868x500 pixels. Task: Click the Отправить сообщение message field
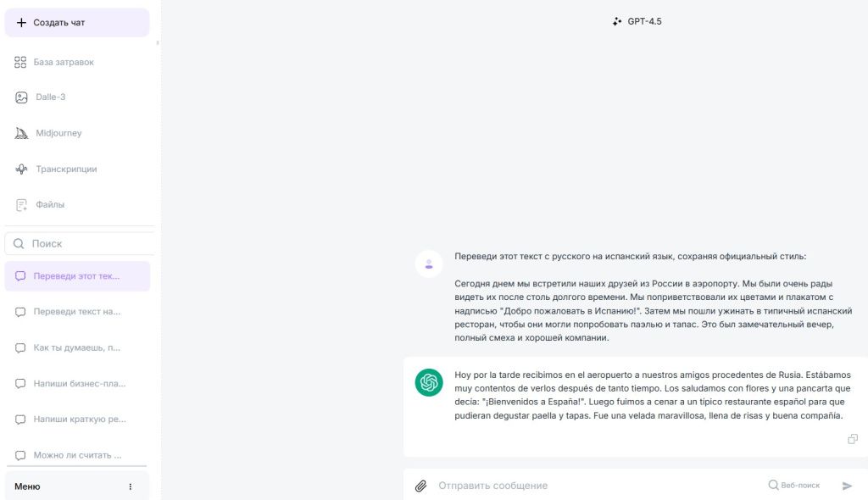click(598, 486)
